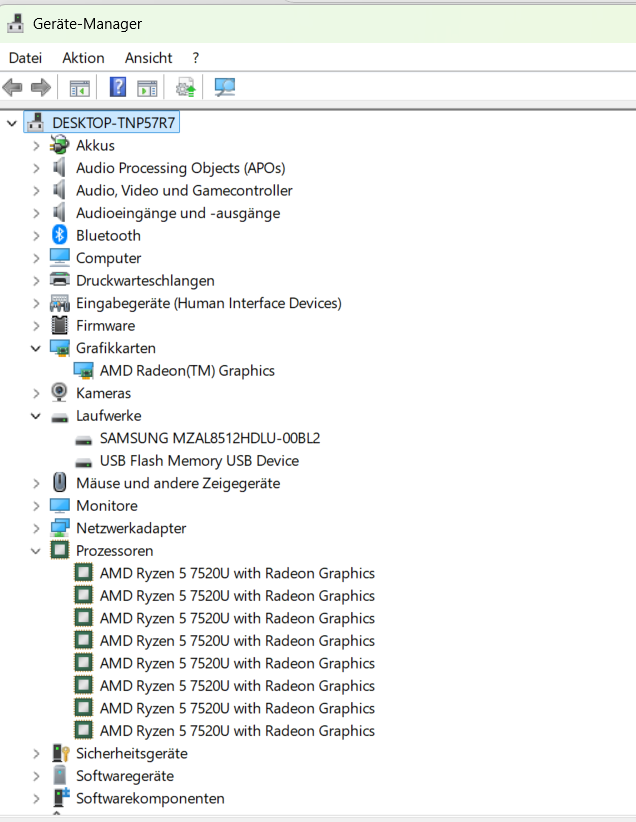The image size is (636, 822).
Task: Expand Audio Processing Objects (APOs)
Action: click(36, 168)
